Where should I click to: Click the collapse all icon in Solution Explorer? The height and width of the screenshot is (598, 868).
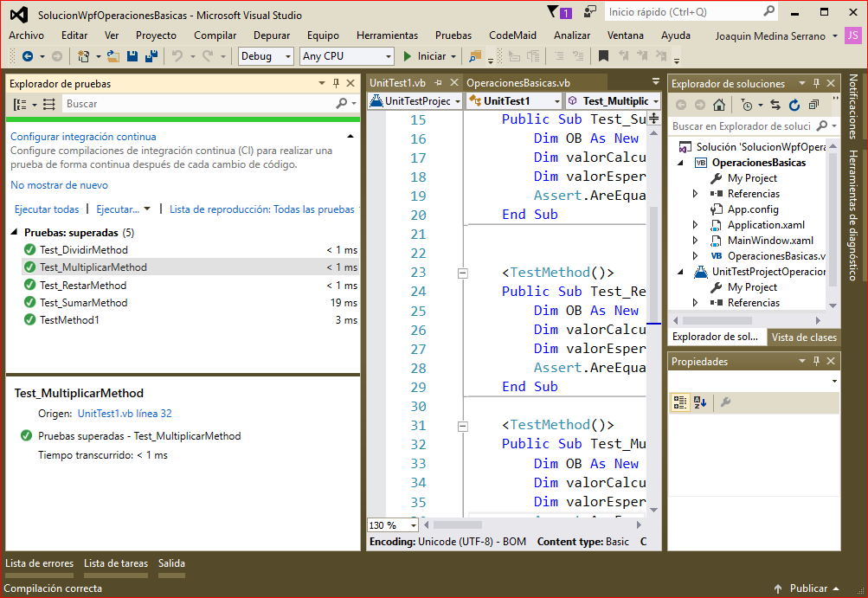813,105
